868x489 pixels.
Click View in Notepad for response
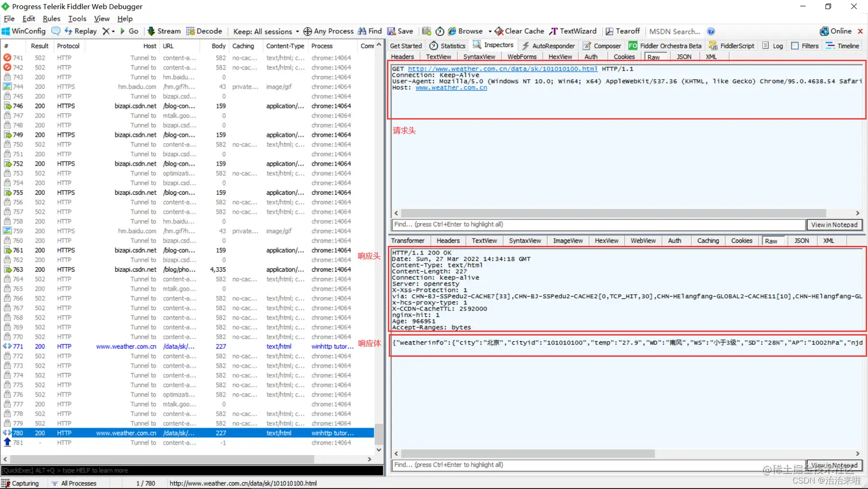pyautogui.click(x=834, y=465)
